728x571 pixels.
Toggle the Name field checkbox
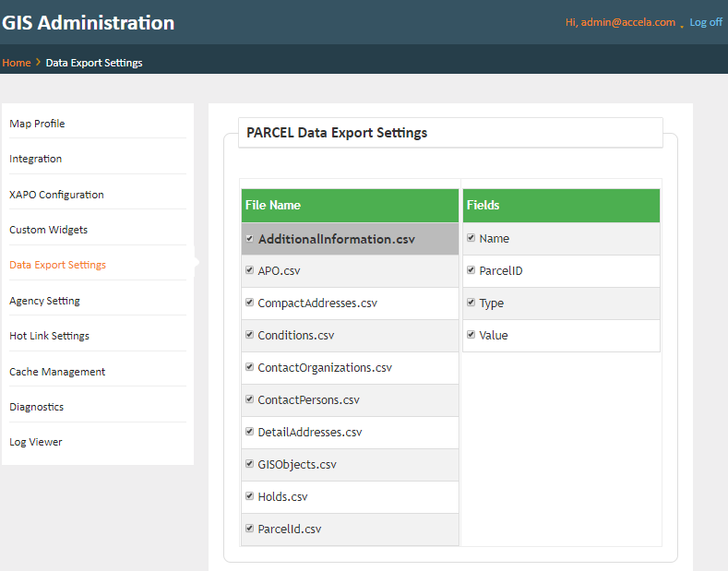[x=471, y=238]
